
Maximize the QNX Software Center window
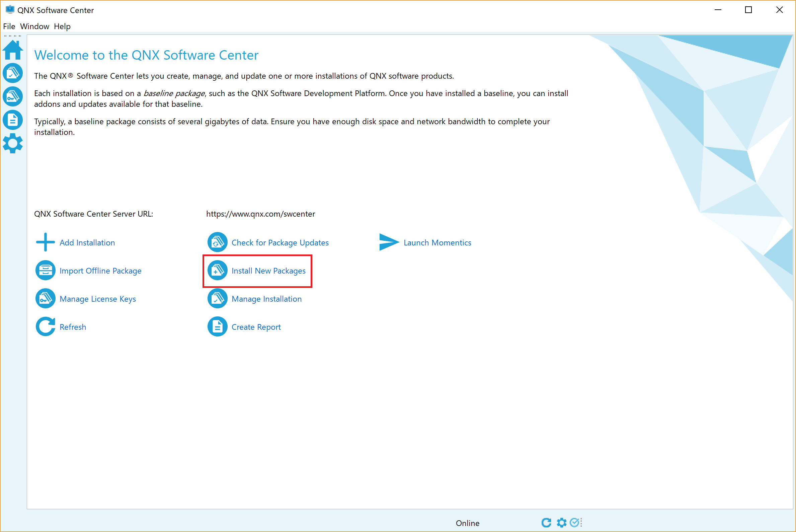click(x=748, y=10)
